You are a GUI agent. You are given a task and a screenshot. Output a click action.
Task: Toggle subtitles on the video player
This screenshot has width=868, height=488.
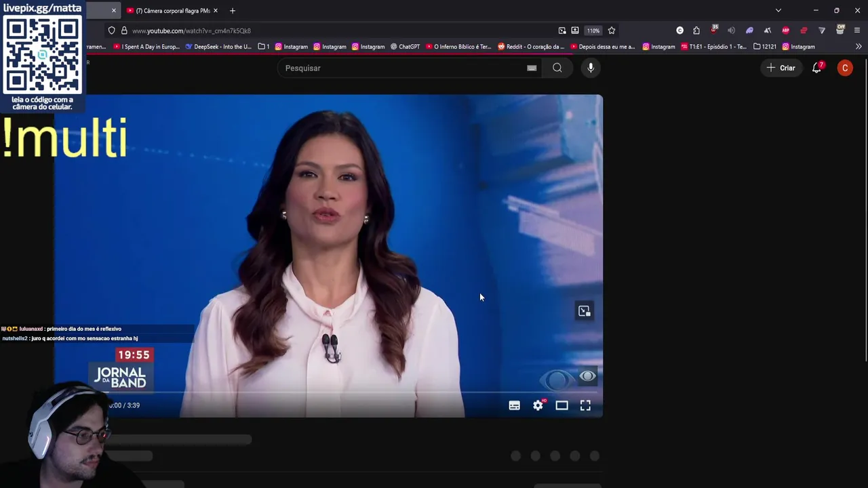point(515,405)
